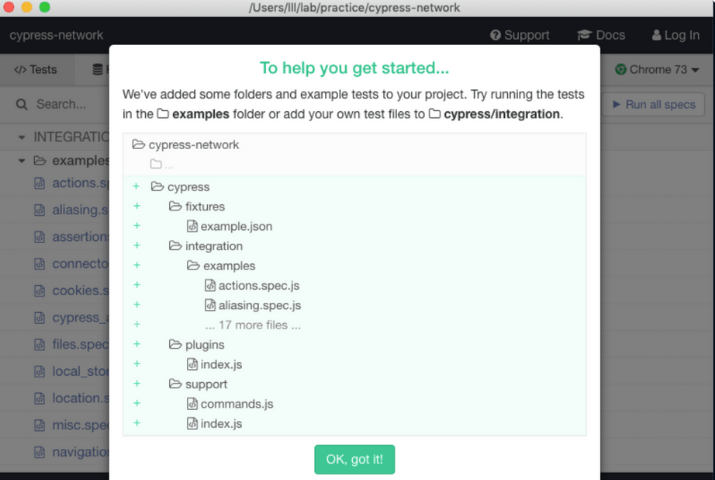Viewport: 715px width, 480px height.
Task: Open the Docs link
Action: coord(601,35)
